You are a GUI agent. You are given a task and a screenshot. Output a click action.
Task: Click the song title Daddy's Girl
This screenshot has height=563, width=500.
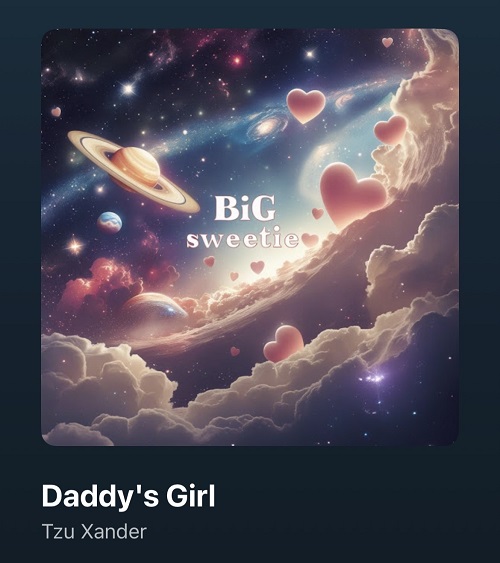click(128, 496)
